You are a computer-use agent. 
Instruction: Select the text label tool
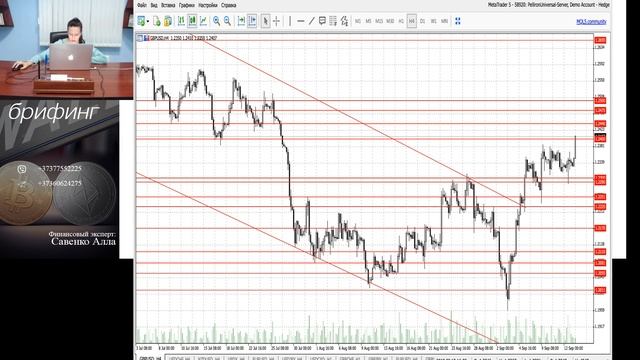pos(322,21)
